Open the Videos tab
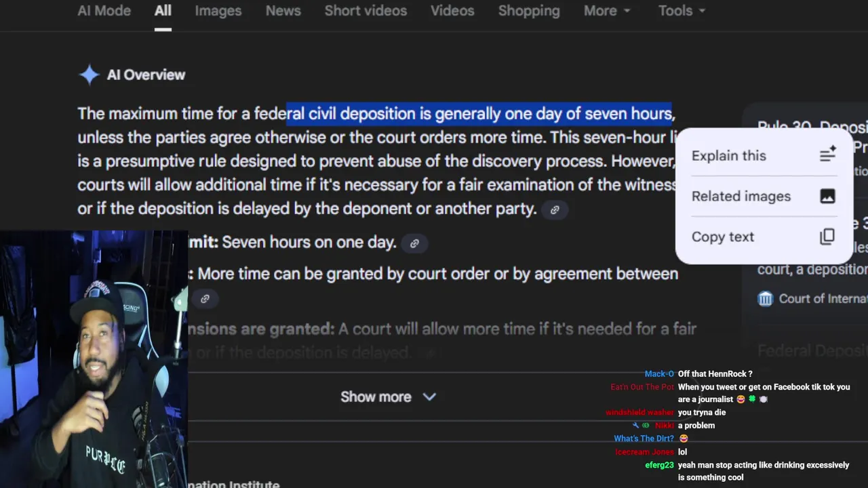Image resolution: width=868 pixels, height=488 pixels. pyautogui.click(x=452, y=11)
